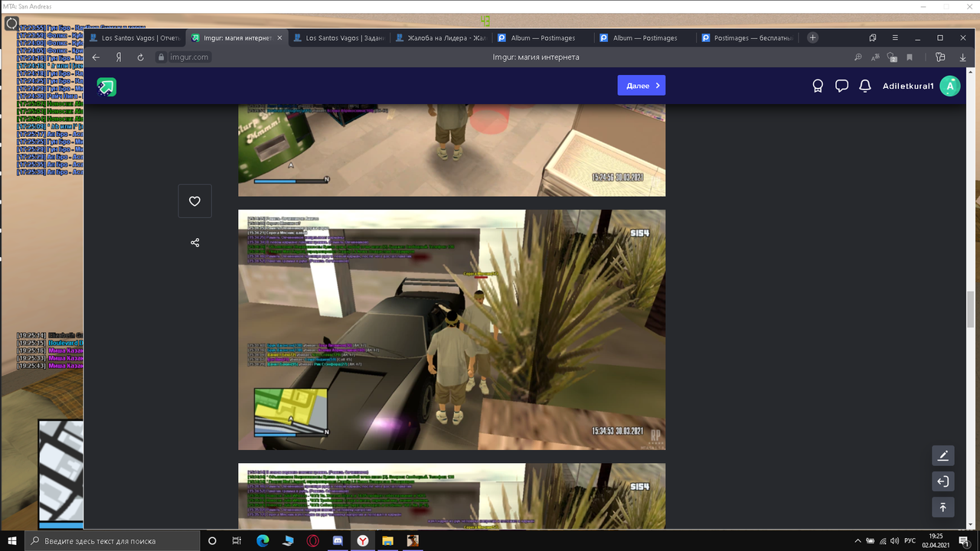Click the page zoom magnifier icon
Viewport: 980px width, 551px height.
858,57
